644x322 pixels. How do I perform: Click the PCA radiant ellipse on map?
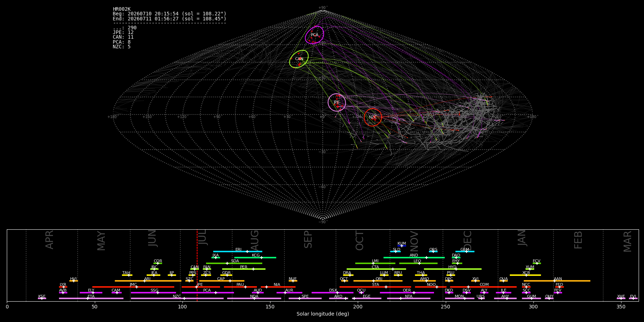(x=314, y=35)
